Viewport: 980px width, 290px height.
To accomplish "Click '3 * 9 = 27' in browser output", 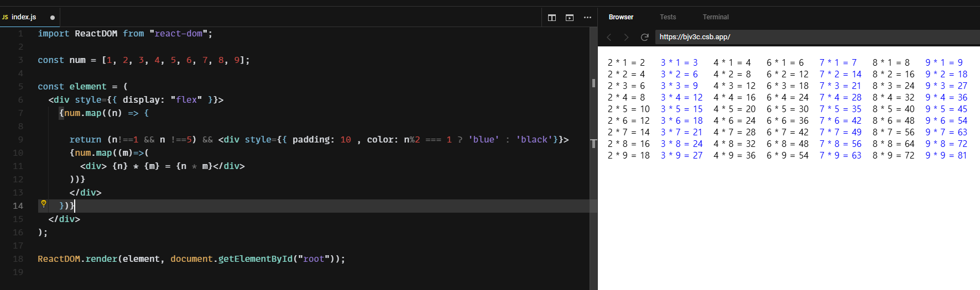I will 681,156.
